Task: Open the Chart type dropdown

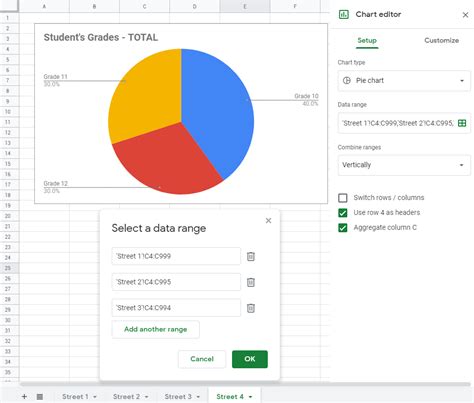Action: (404, 81)
